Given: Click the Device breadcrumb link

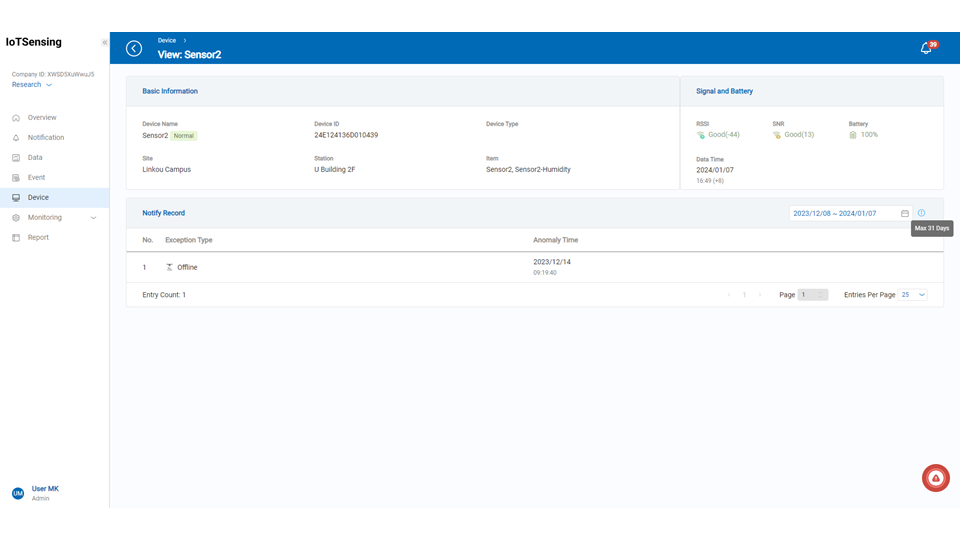Looking at the screenshot, I should [167, 40].
